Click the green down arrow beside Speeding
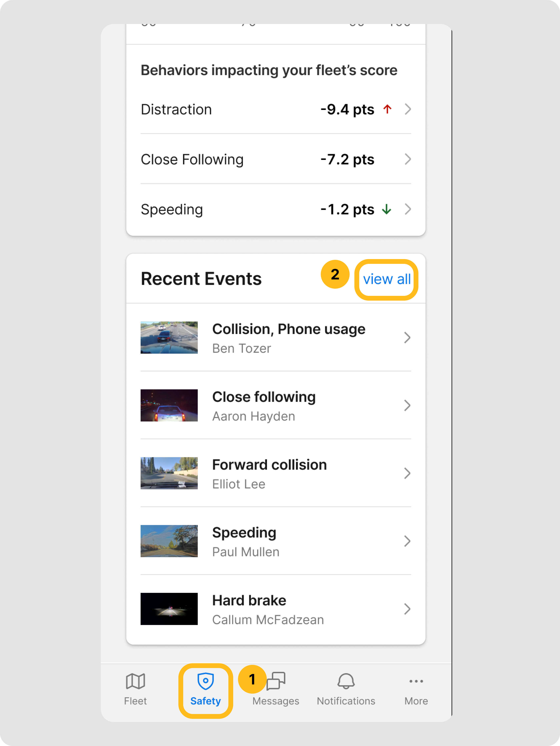560x746 pixels. pos(387,209)
